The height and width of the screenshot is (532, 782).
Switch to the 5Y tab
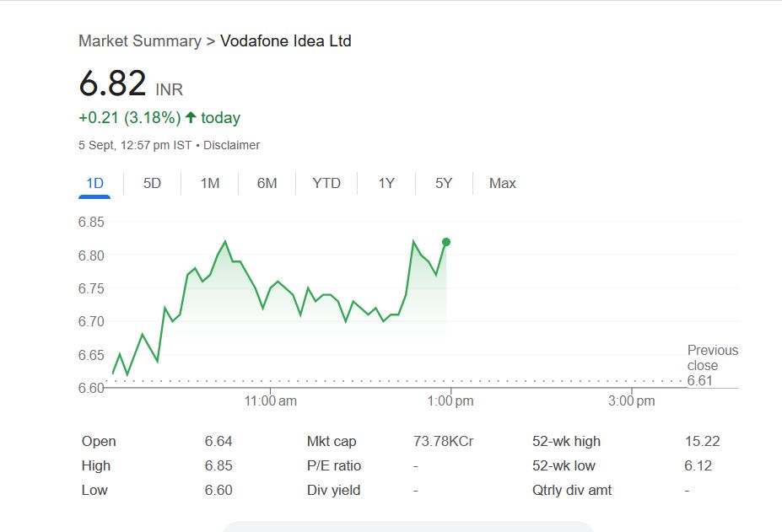tap(444, 183)
